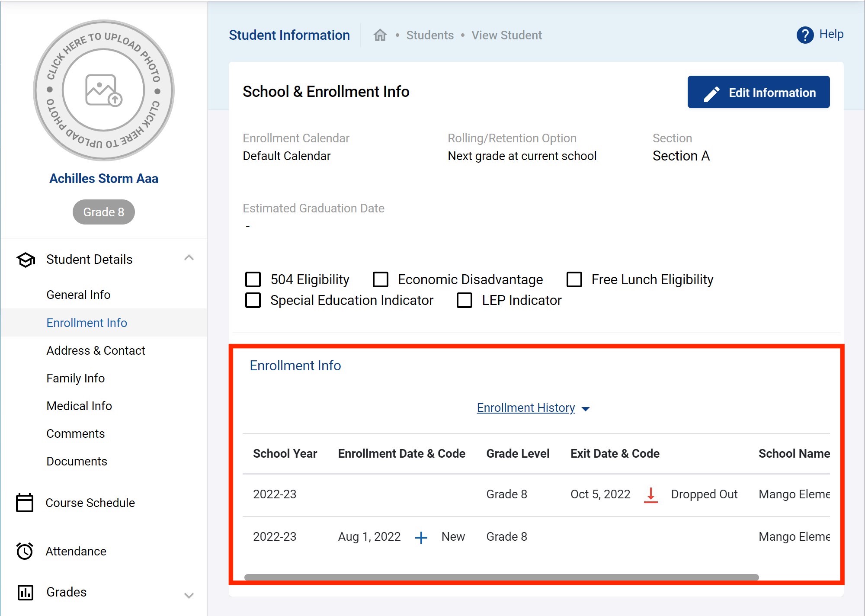
Task: Enable the Economic Disadvantage checkbox
Action: point(381,279)
